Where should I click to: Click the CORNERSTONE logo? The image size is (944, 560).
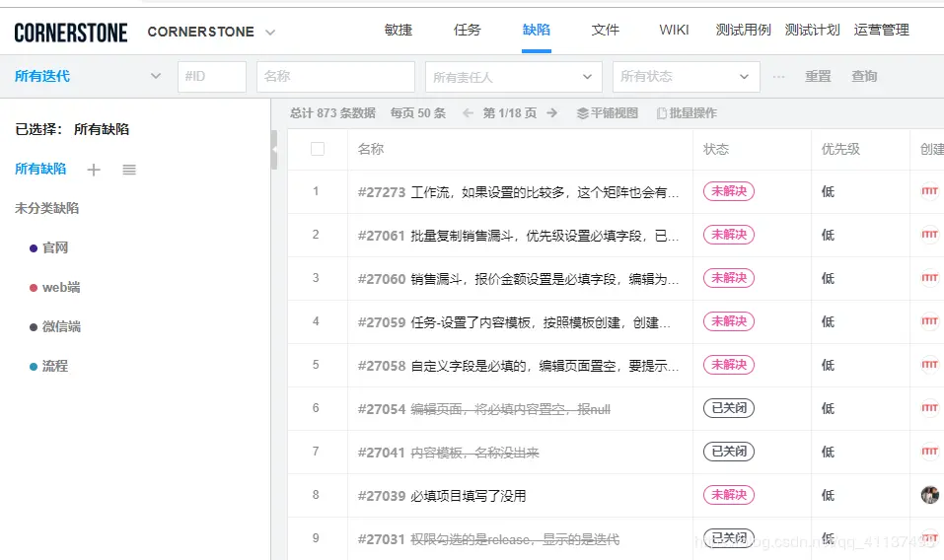pos(70,33)
